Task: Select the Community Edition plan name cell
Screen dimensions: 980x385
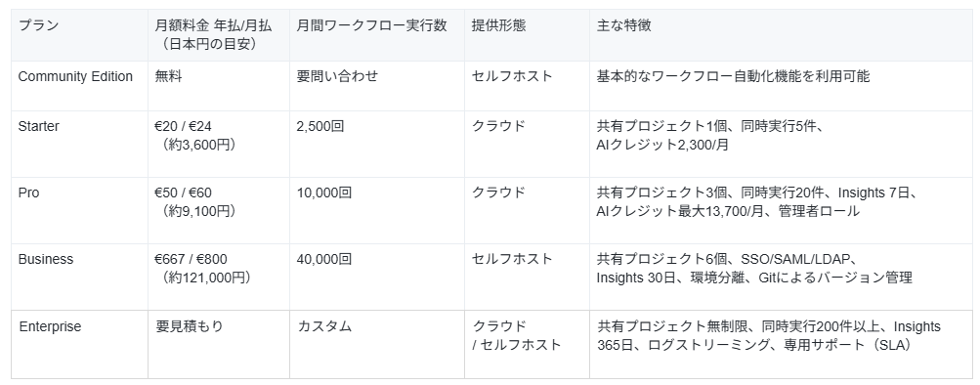Action: tap(79, 86)
